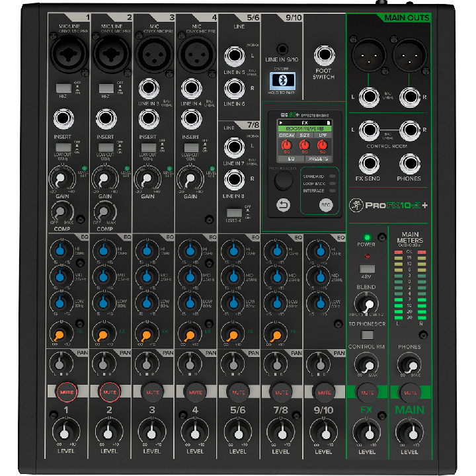This screenshot has height=476, width=476.
Task: Click the FOOT SWITCH jack
Action: 325,56
